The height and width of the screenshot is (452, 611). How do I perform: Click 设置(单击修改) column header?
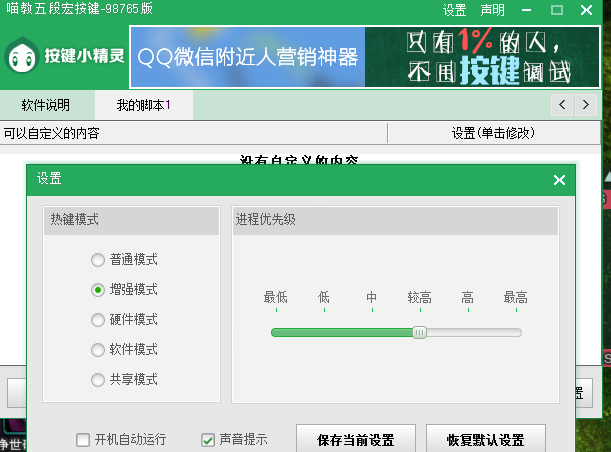tap(493, 133)
